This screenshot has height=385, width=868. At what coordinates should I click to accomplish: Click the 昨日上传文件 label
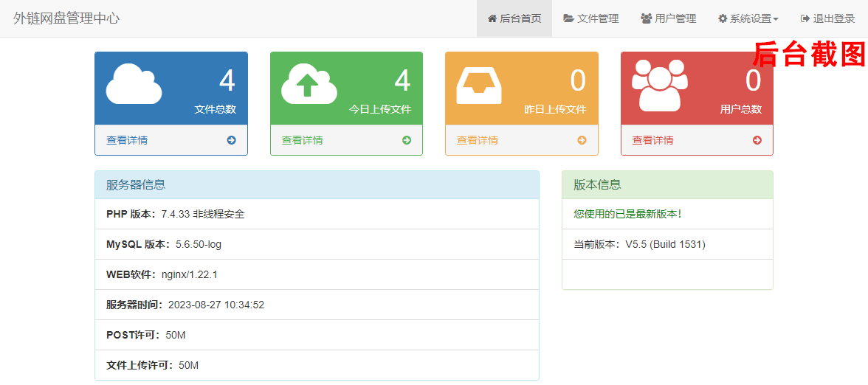point(555,109)
